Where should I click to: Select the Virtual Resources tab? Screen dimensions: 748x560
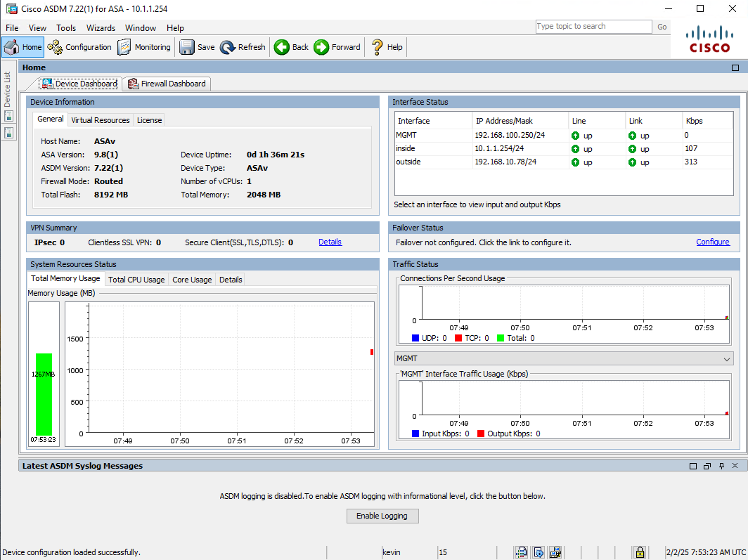[x=100, y=120]
